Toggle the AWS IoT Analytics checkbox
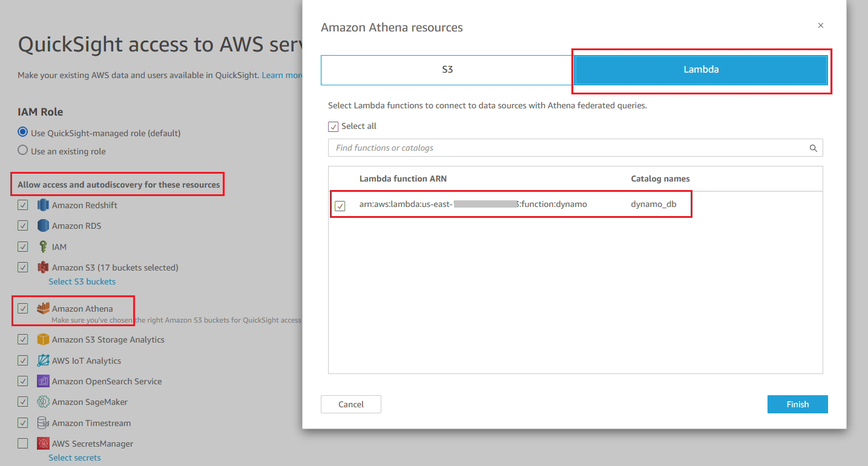 click(x=23, y=361)
